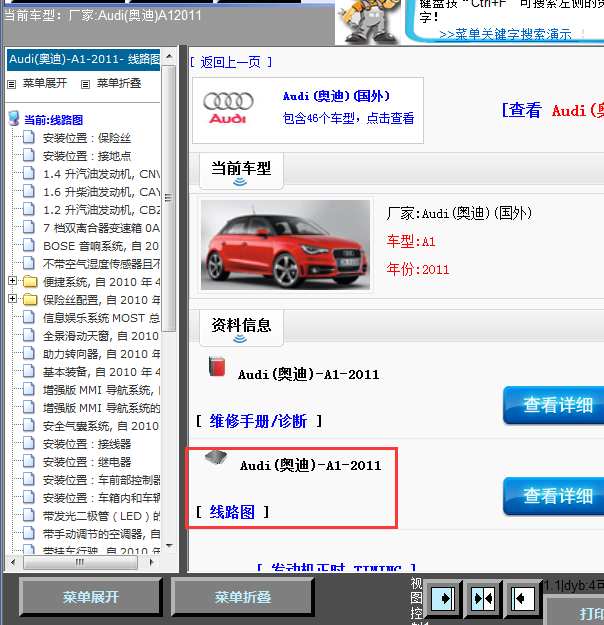Click 菜单折叠 text in sidebar header
The width and height of the screenshot is (604, 625).
point(119,83)
